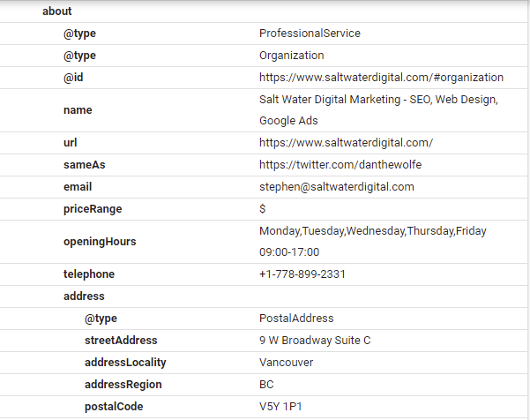The image size is (530, 420).
Task: Click the V5Y 1P1 postal code value
Action: [x=281, y=407]
